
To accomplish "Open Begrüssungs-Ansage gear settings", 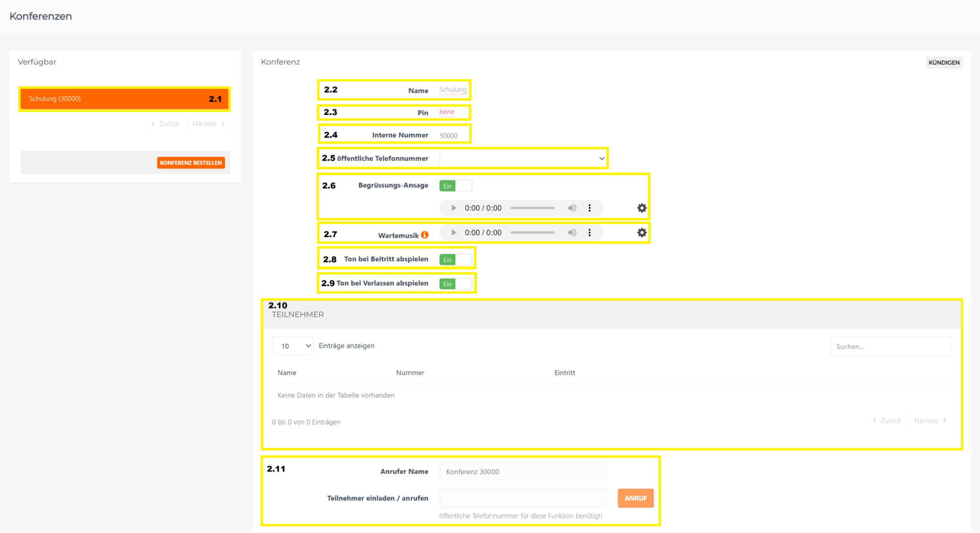I will (x=642, y=208).
